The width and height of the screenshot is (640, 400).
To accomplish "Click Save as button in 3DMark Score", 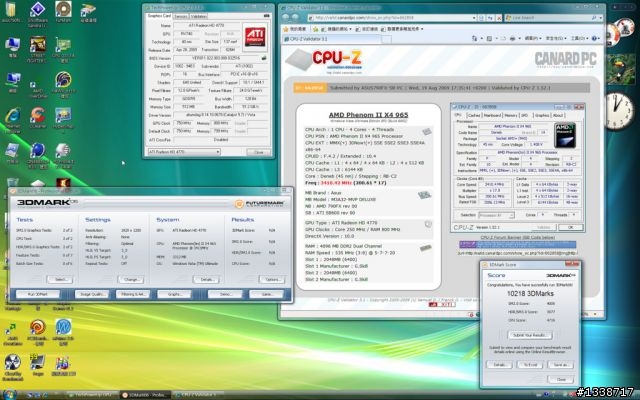I will (560, 365).
